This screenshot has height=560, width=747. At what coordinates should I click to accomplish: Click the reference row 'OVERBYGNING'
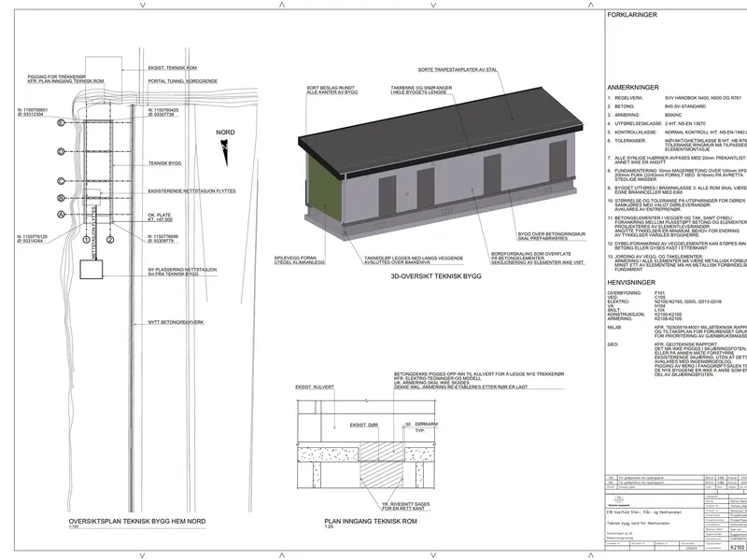(636, 293)
